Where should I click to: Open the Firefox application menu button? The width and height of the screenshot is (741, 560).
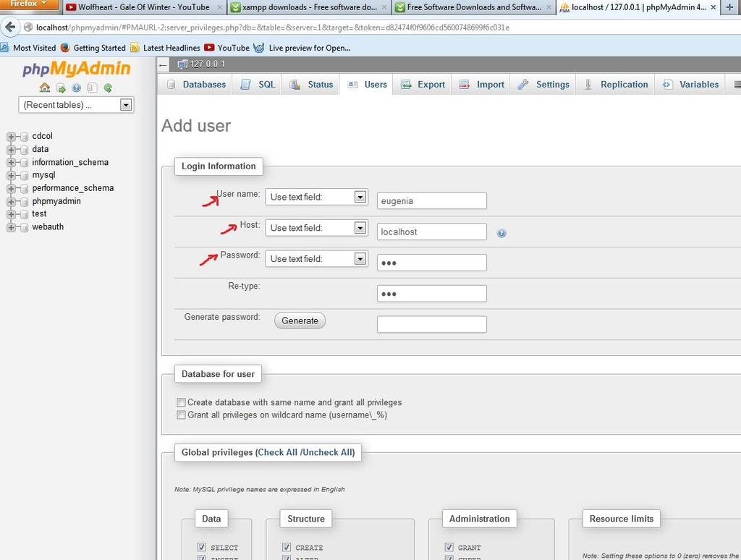[x=29, y=4]
